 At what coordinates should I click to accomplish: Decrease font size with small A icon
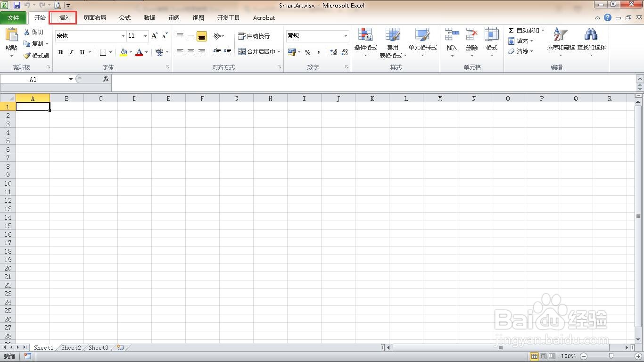click(165, 36)
